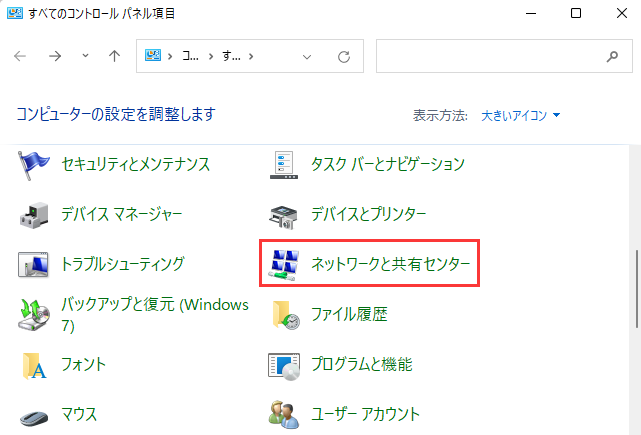Open the マウス icon
Screen dimensions: 641x435
tap(34, 417)
